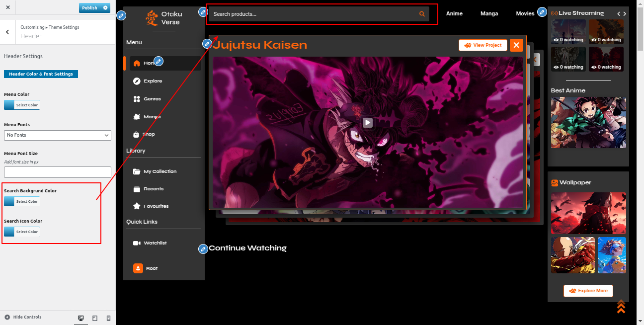This screenshot has height=325, width=644.
Task: Click the View Project button
Action: (483, 45)
